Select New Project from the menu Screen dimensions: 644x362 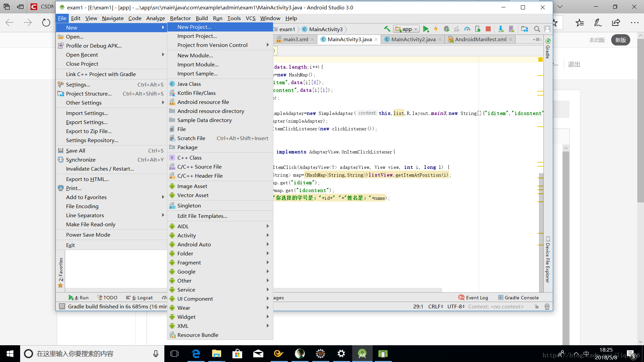[x=194, y=26]
